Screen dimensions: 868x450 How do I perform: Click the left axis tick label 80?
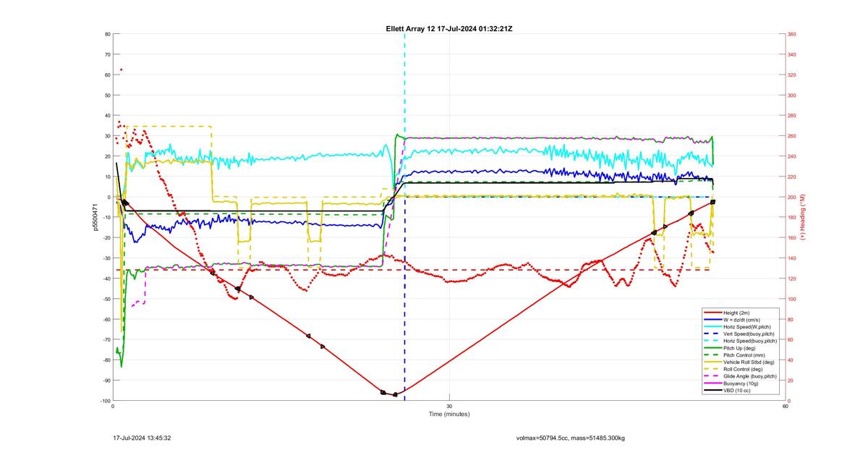pos(107,34)
